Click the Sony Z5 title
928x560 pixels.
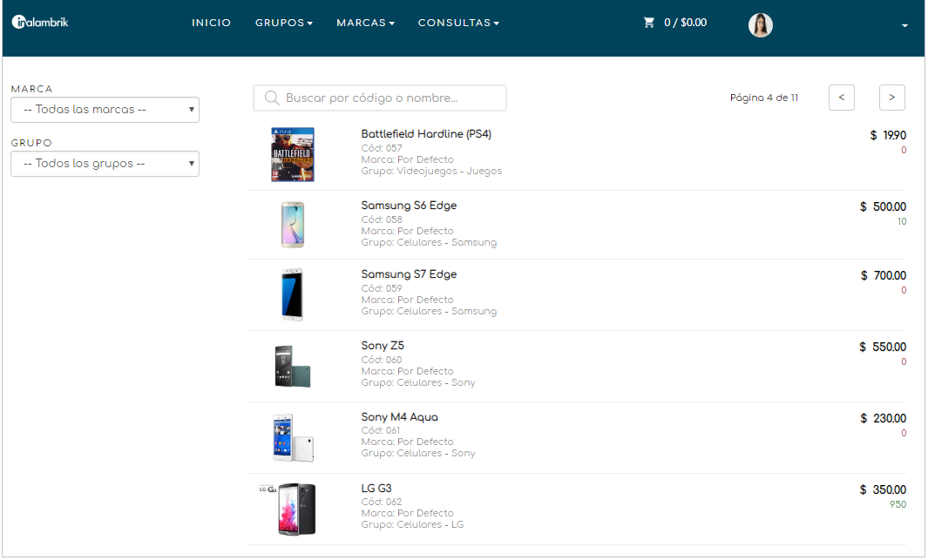click(x=383, y=346)
